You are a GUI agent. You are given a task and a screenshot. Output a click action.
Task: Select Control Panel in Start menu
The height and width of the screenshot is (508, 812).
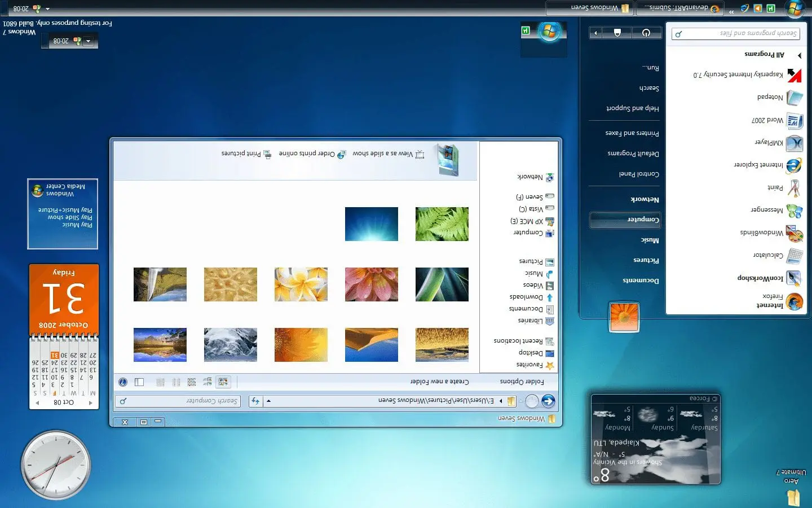(x=639, y=174)
